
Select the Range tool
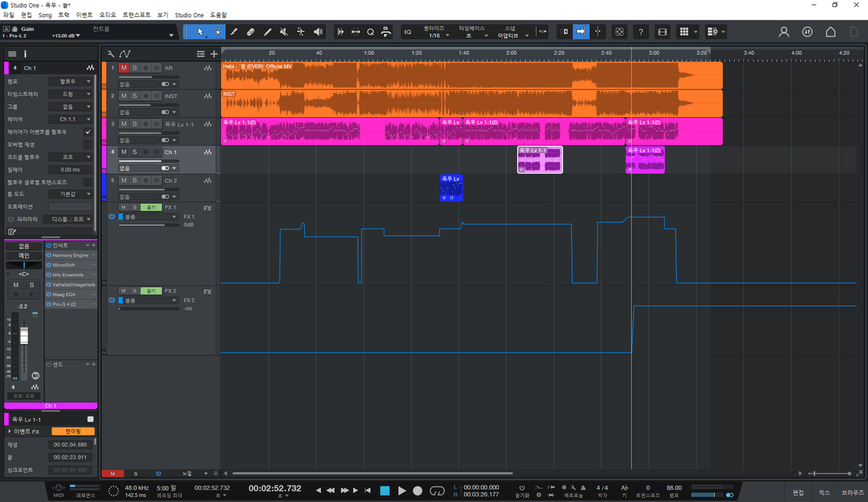pyautogui.click(x=218, y=32)
